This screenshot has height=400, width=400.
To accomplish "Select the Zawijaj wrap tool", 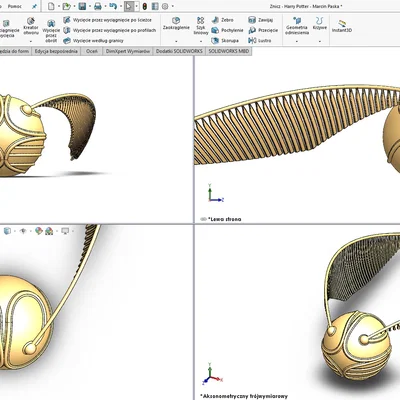I will pyautogui.click(x=261, y=20).
